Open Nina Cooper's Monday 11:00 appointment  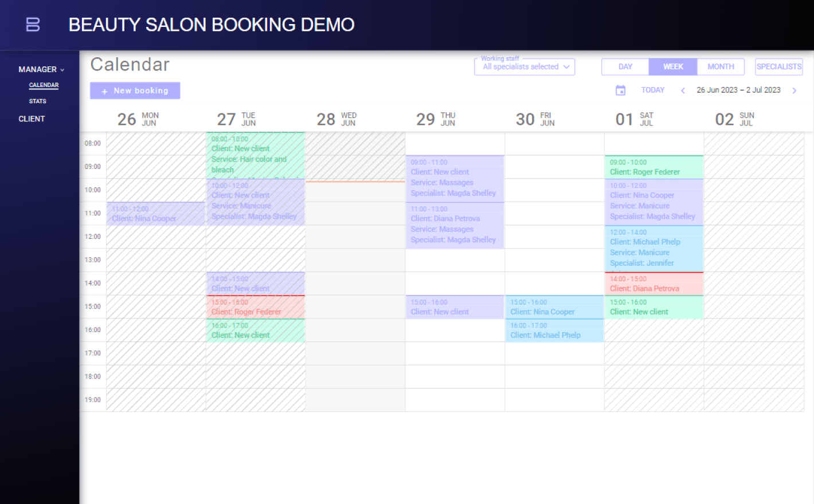[x=155, y=214]
